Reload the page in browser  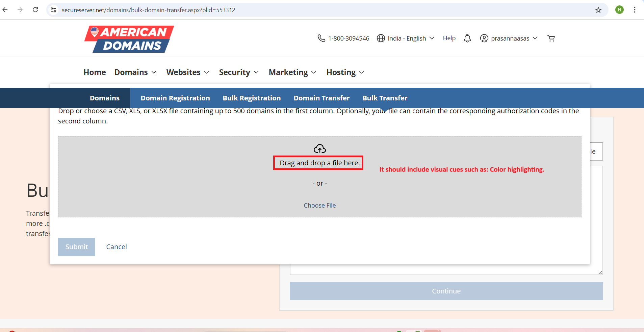[x=35, y=10]
